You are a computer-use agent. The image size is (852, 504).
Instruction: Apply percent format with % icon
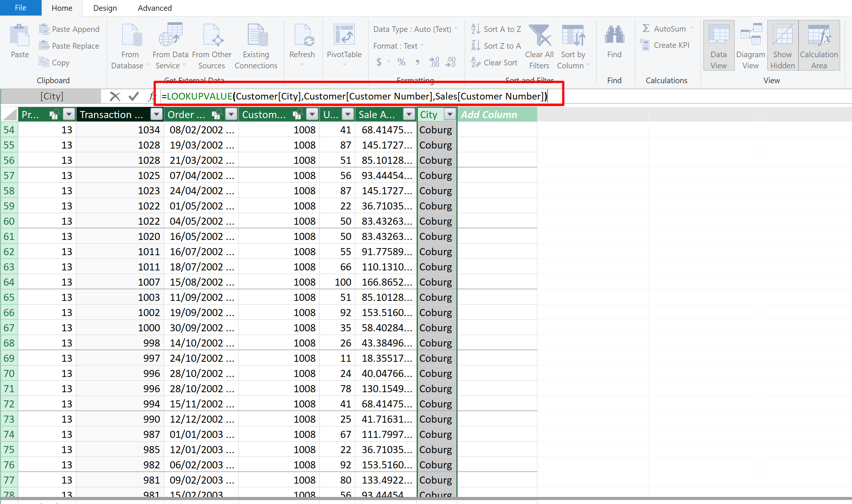(401, 62)
